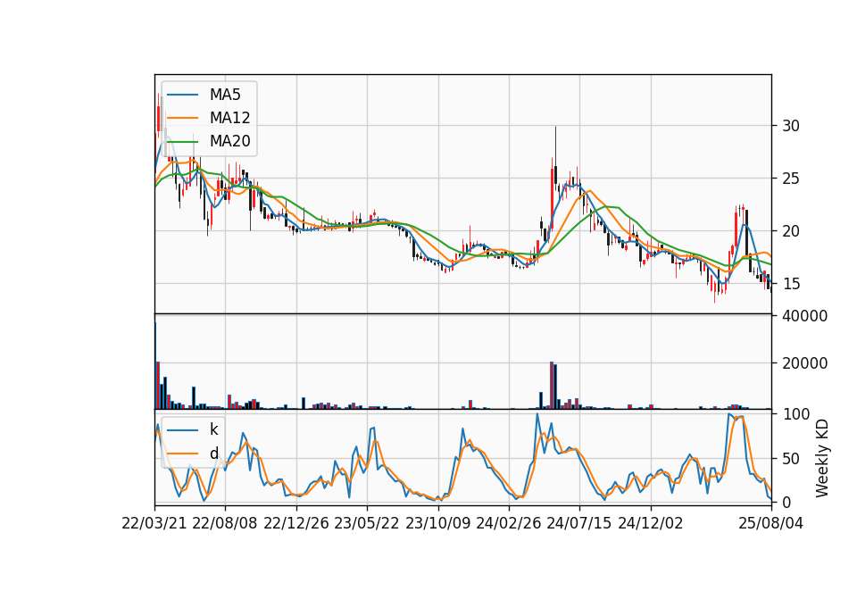Select the 23/10/09 date label
Viewport: 857px width, 616px height.
pos(437,523)
